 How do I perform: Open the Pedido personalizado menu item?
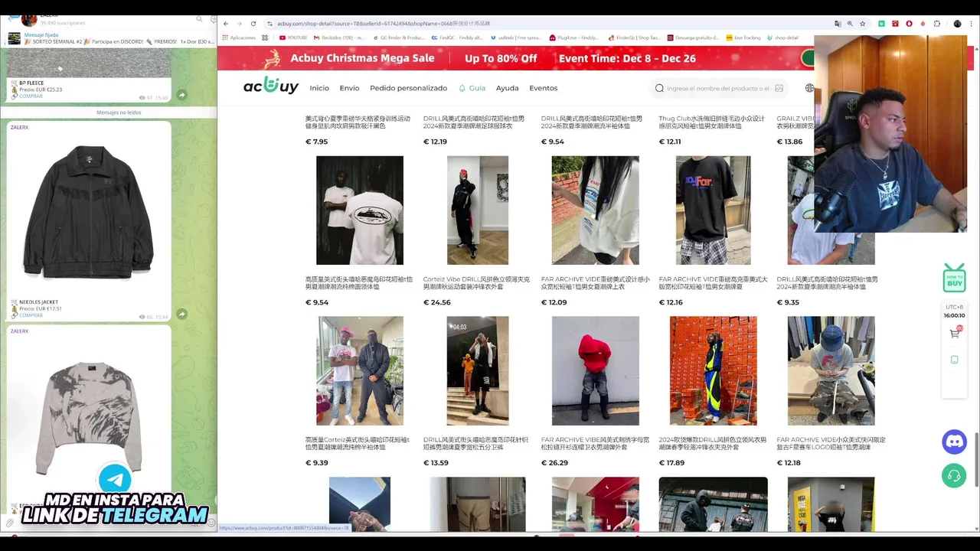408,88
